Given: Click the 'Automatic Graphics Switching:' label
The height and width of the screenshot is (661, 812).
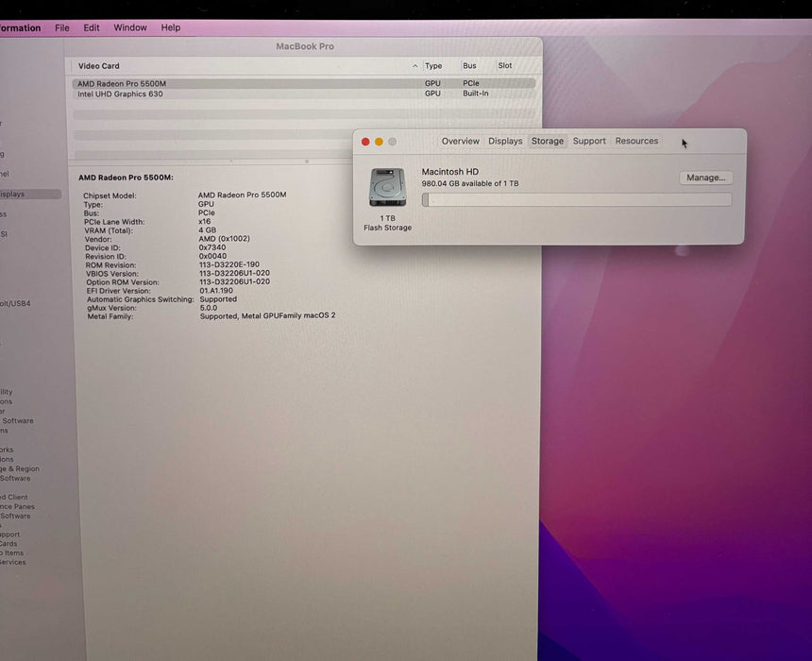Looking at the screenshot, I should pos(141,299).
